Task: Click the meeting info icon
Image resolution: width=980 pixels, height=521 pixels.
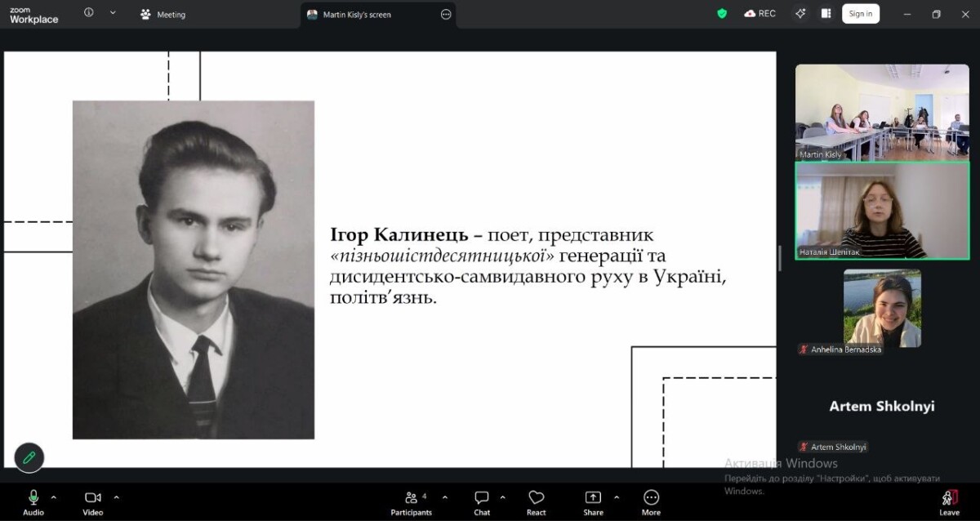Action: pyautogui.click(x=89, y=13)
